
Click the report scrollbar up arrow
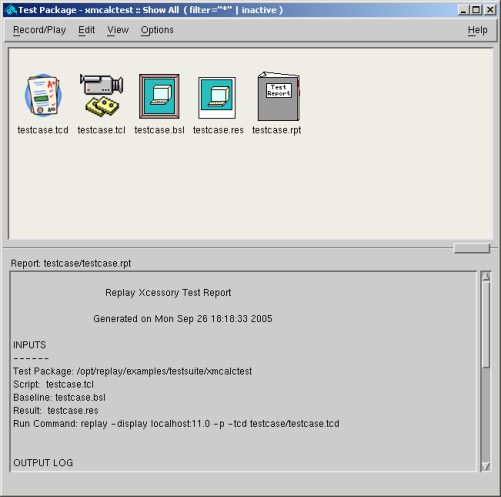tap(486, 277)
